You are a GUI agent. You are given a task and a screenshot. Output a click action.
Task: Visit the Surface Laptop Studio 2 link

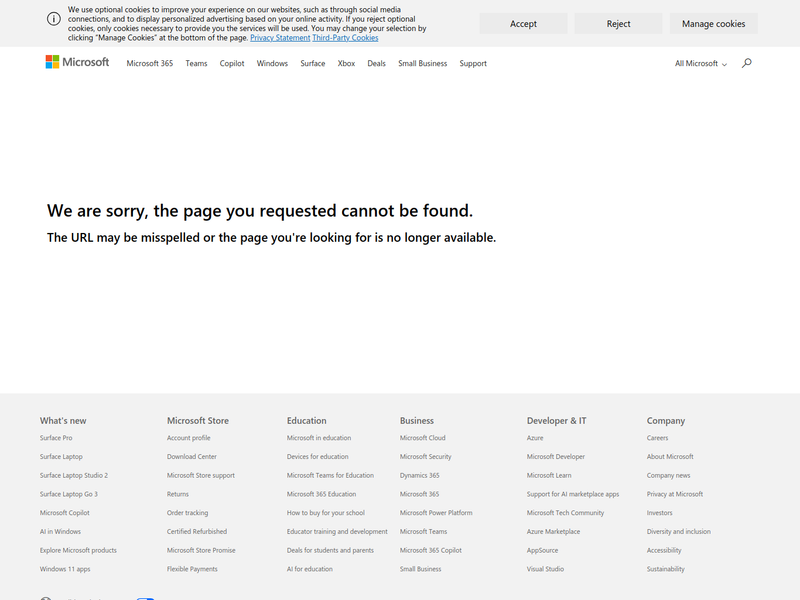pos(74,475)
